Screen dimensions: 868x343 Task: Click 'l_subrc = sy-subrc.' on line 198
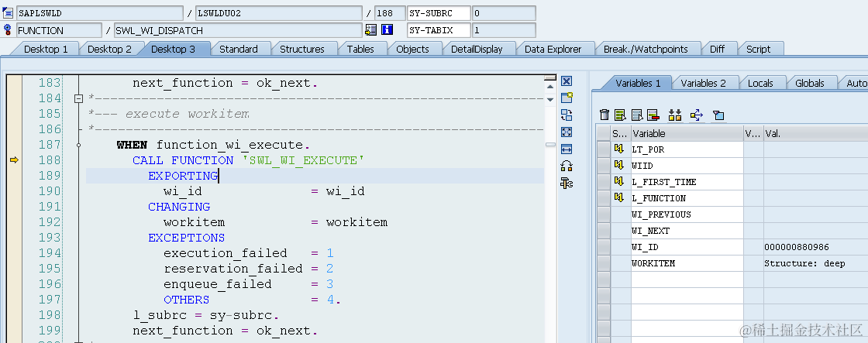(x=206, y=315)
